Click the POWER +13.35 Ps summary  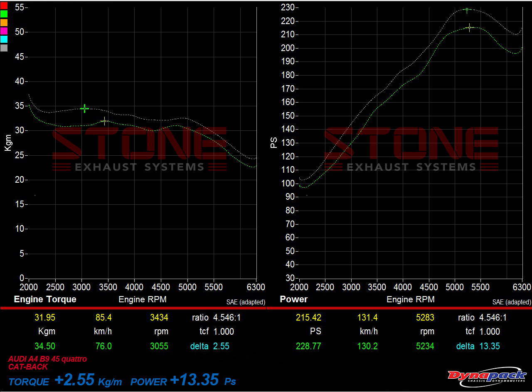coord(183,380)
